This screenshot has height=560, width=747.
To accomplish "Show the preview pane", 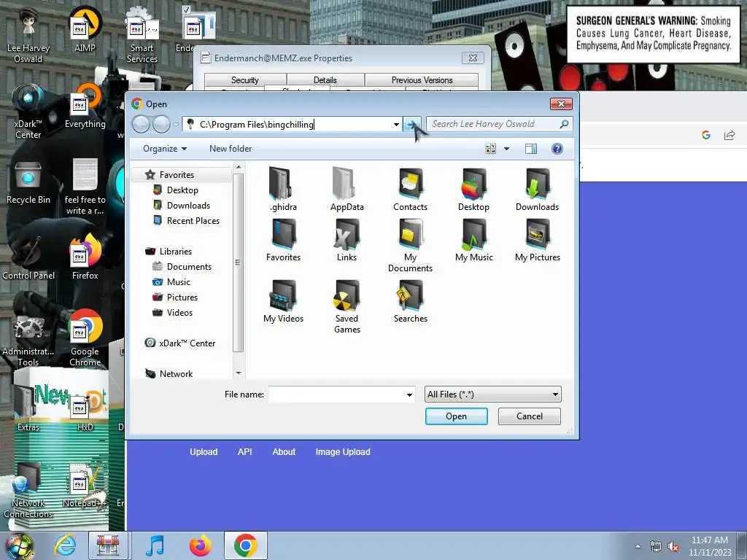I will coord(531,149).
